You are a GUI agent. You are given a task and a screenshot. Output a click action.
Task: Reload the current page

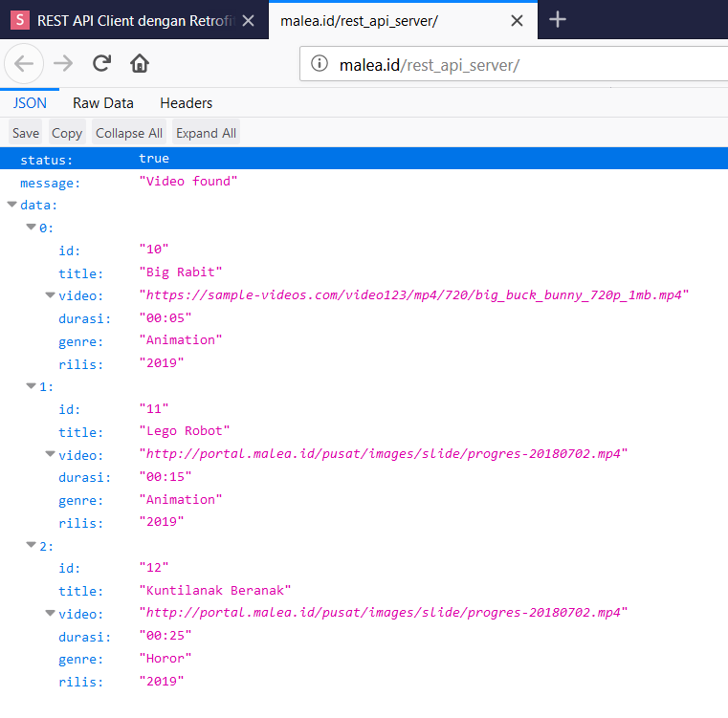tap(101, 63)
